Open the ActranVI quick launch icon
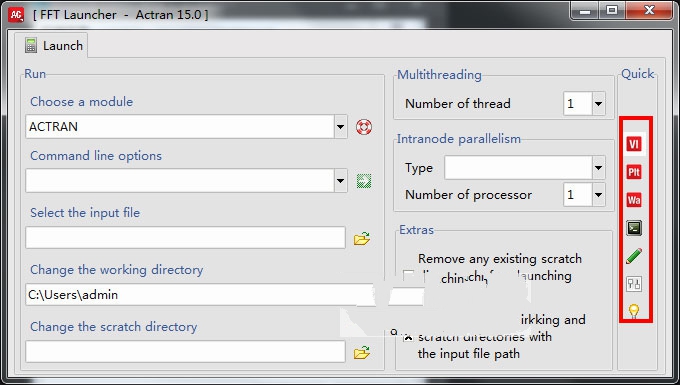This screenshot has width=680, height=385. pos(634,144)
